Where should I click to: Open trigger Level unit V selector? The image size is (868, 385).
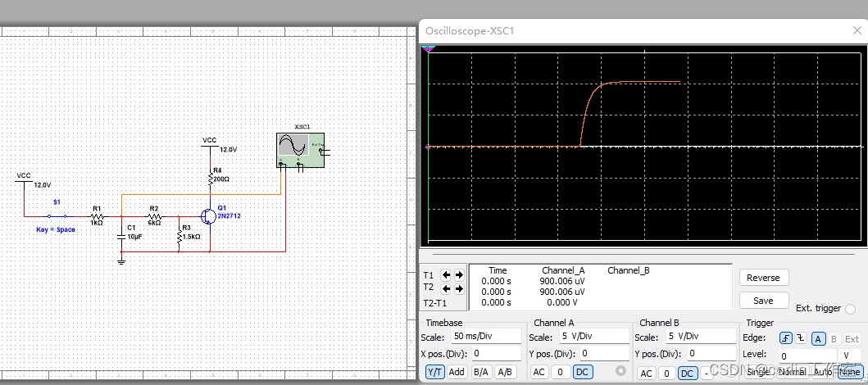[x=850, y=356]
